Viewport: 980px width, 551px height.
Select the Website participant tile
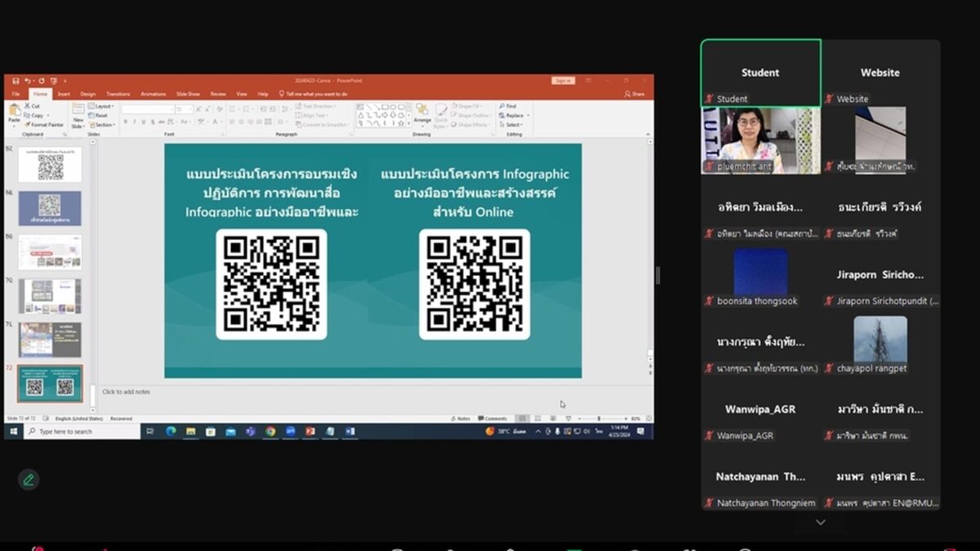[x=880, y=73]
